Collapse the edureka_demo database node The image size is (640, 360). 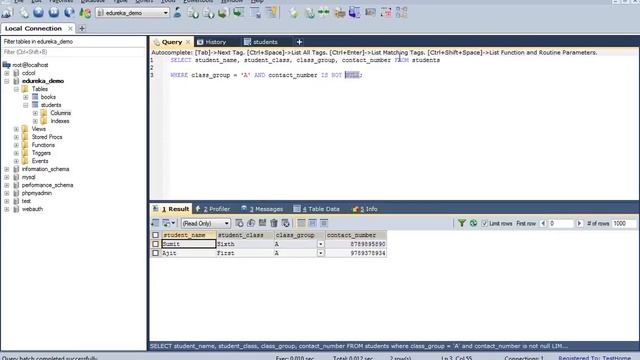click(x=7, y=81)
